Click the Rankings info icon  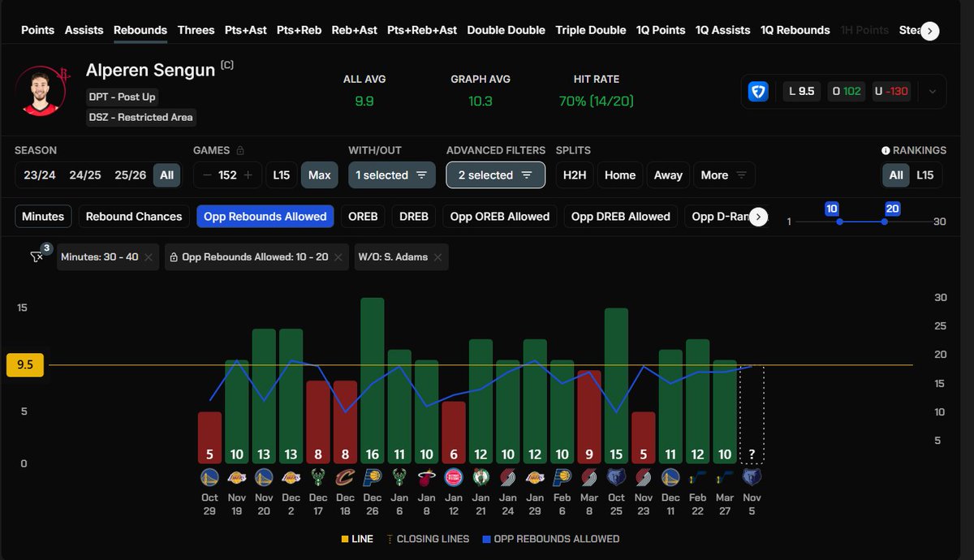click(x=886, y=150)
